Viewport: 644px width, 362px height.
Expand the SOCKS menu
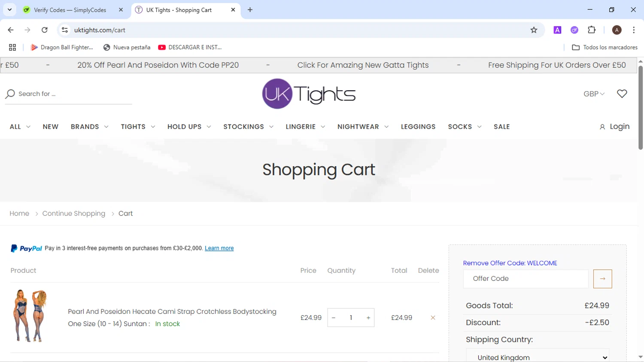[x=465, y=127]
